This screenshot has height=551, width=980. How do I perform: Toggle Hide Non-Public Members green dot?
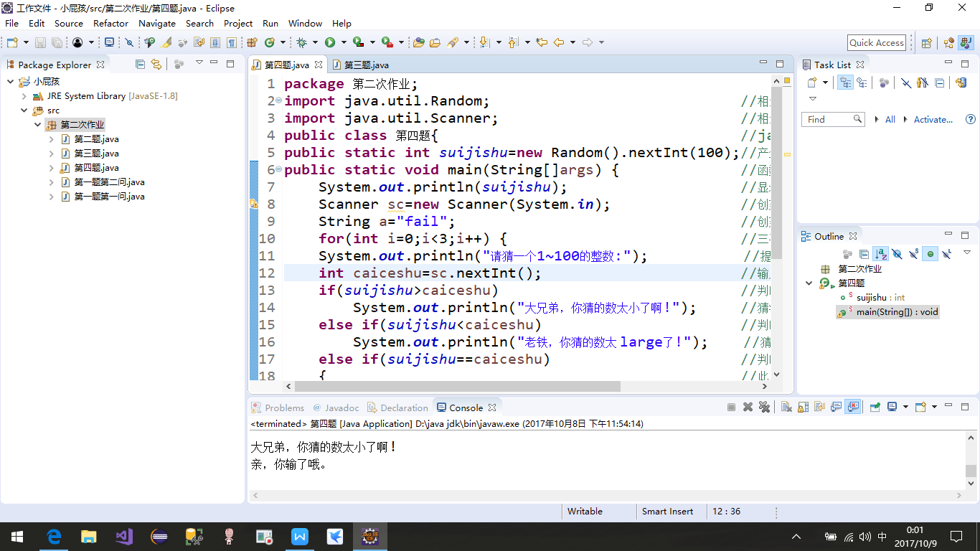pos(930,254)
